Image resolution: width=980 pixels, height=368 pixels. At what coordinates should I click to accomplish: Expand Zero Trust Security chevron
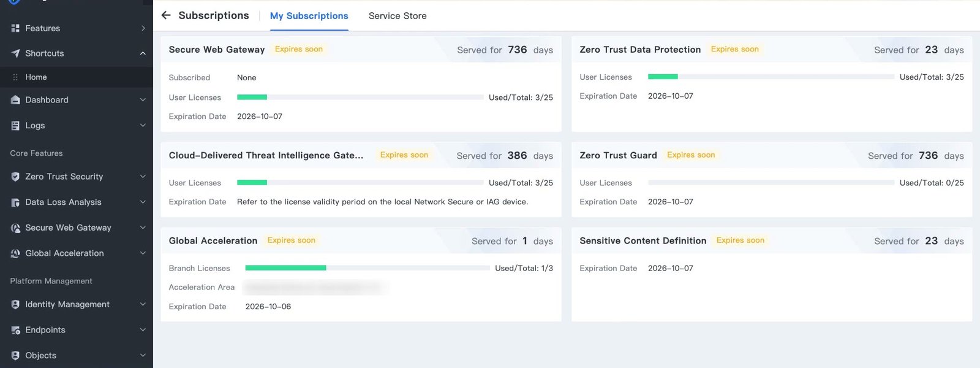143,177
